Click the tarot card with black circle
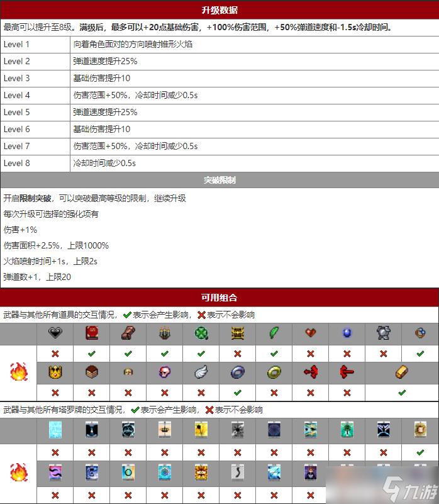The width and height of the screenshot is (439, 504). (128, 473)
